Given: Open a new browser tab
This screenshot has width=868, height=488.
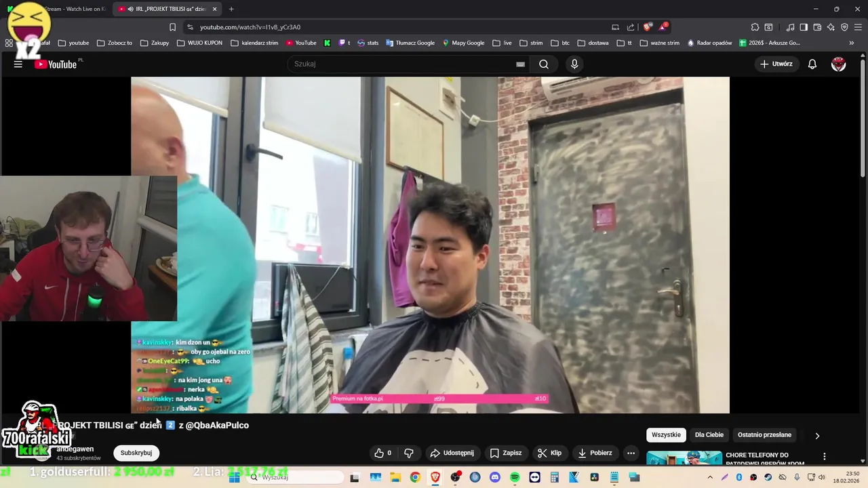Looking at the screenshot, I should pos(231,9).
